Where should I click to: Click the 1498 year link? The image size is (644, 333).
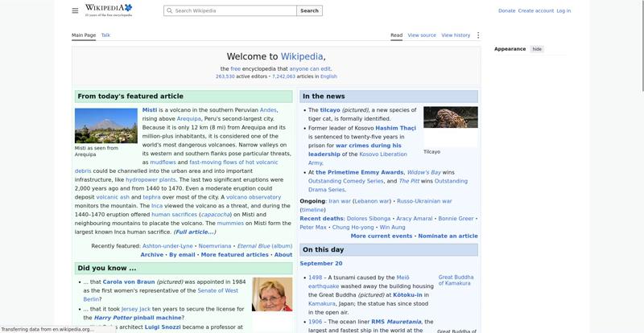click(x=316, y=277)
